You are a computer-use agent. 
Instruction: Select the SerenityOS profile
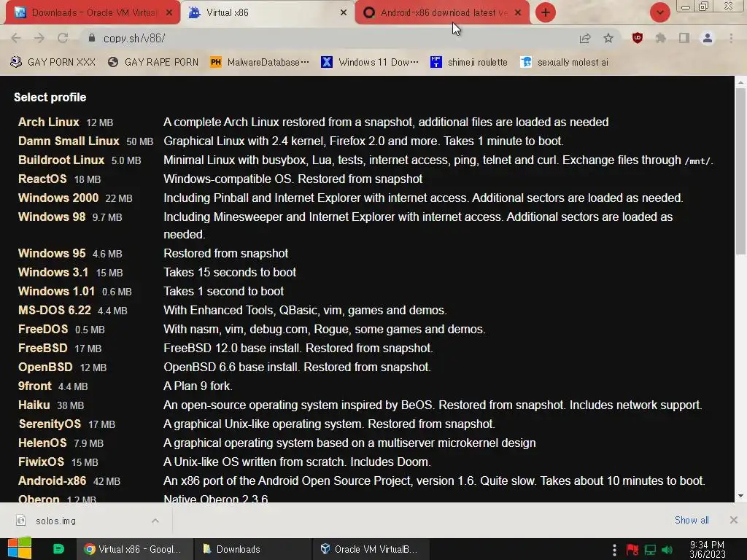click(50, 424)
